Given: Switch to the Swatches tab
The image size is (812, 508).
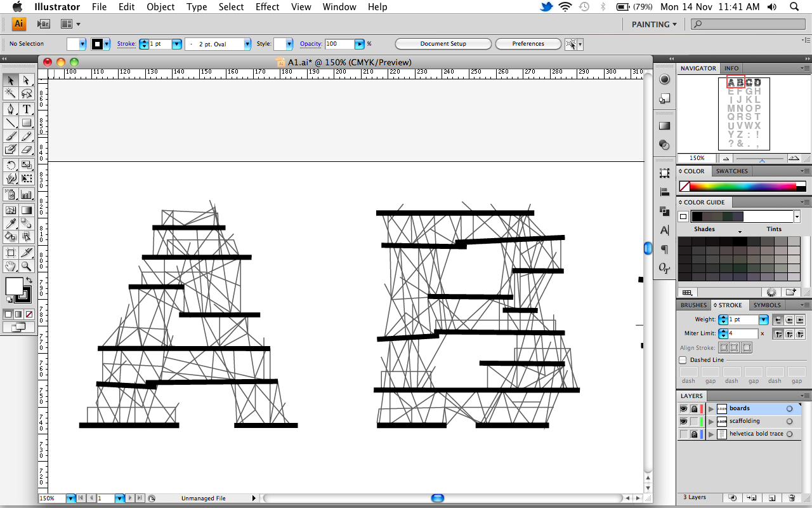Looking at the screenshot, I should pyautogui.click(x=731, y=171).
